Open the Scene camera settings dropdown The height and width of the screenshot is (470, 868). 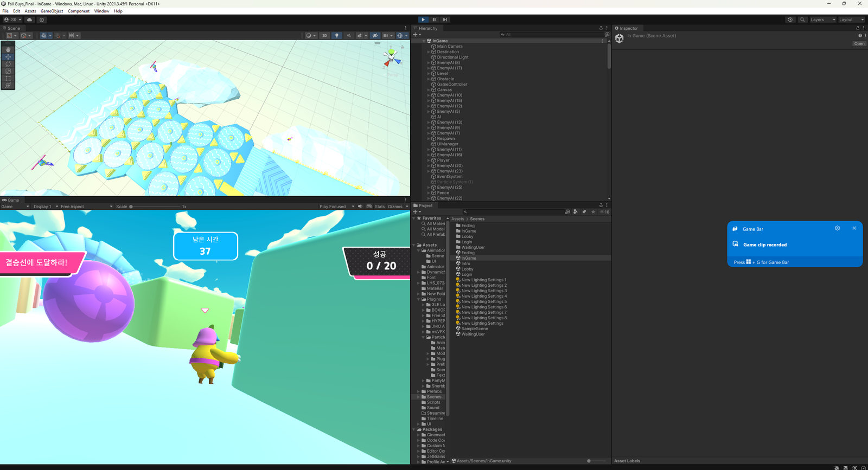387,35
